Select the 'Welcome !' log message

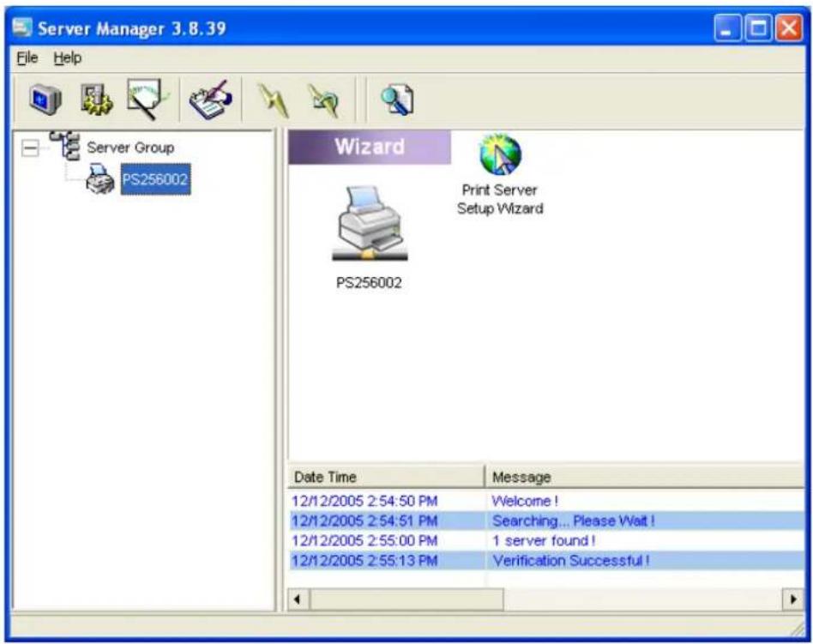[x=525, y=501]
